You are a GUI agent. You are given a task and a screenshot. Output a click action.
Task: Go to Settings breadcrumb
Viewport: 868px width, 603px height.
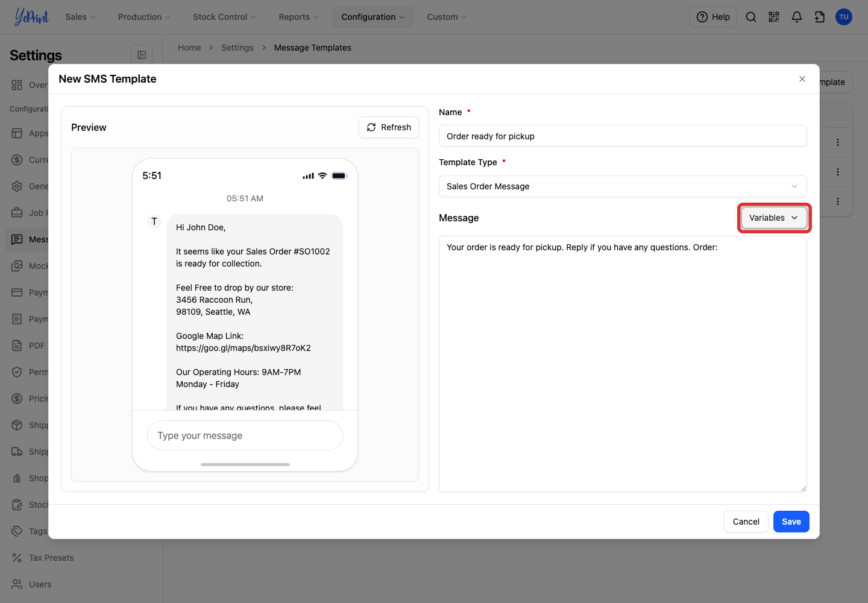pyautogui.click(x=237, y=48)
